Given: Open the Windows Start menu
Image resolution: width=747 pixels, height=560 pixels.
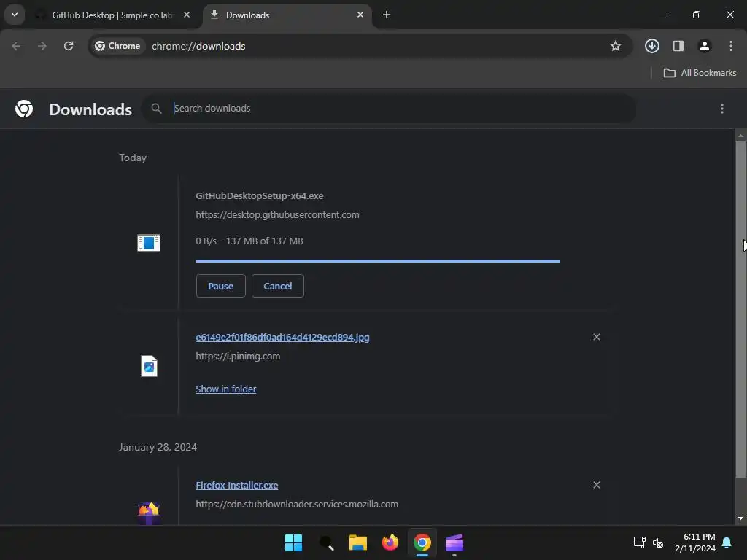Looking at the screenshot, I should [x=293, y=542].
